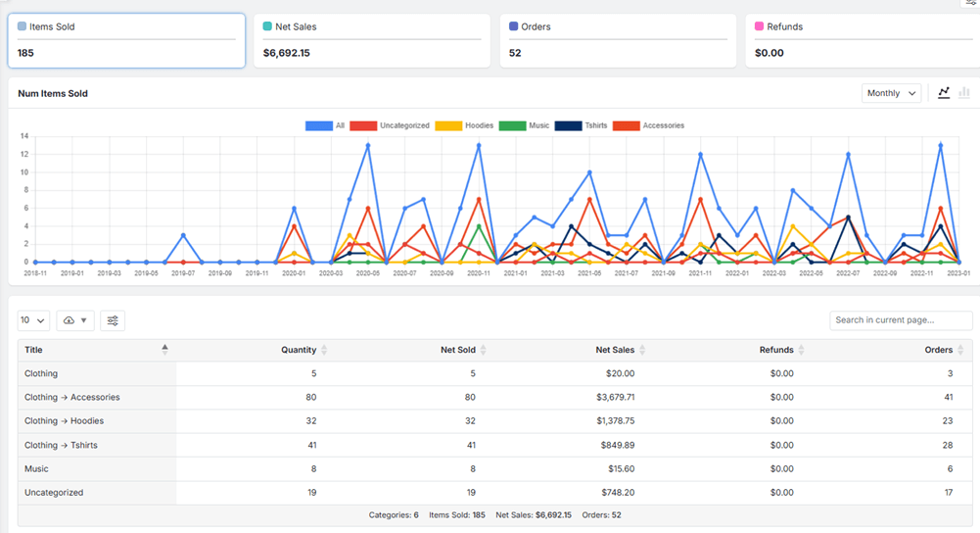Sort table by Title column arrow

click(x=164, y=350)
